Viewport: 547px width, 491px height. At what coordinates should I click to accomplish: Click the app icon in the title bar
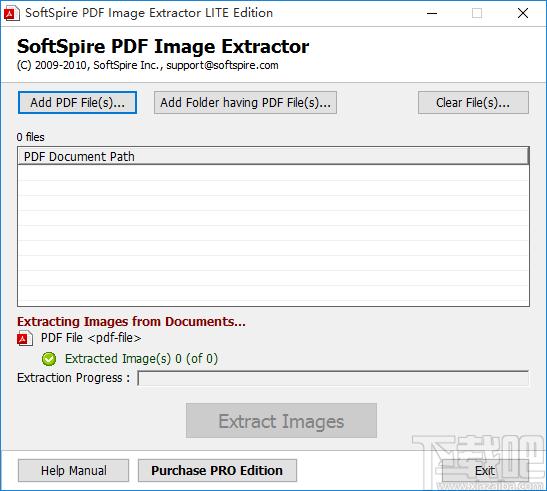pos(11,13)
